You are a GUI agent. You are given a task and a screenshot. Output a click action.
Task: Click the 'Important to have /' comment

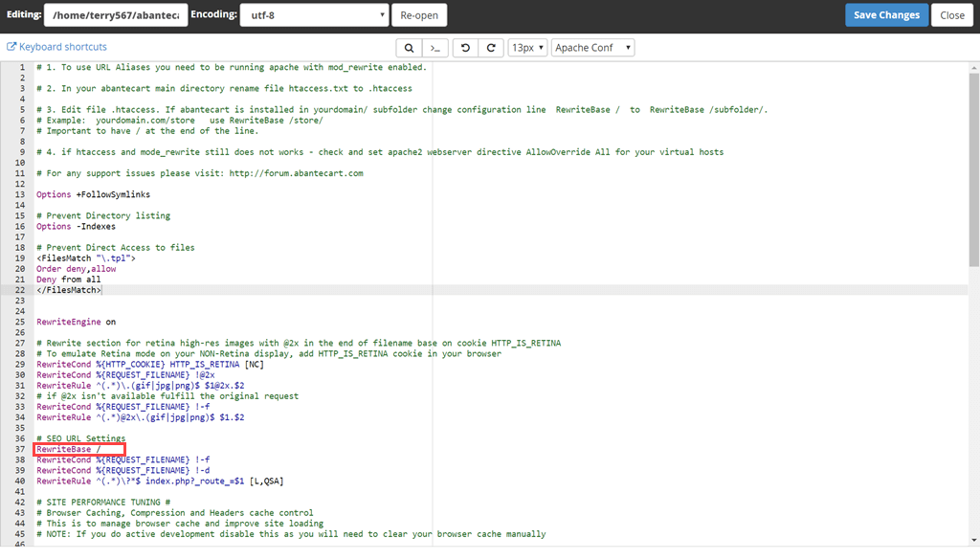[146, 130]
